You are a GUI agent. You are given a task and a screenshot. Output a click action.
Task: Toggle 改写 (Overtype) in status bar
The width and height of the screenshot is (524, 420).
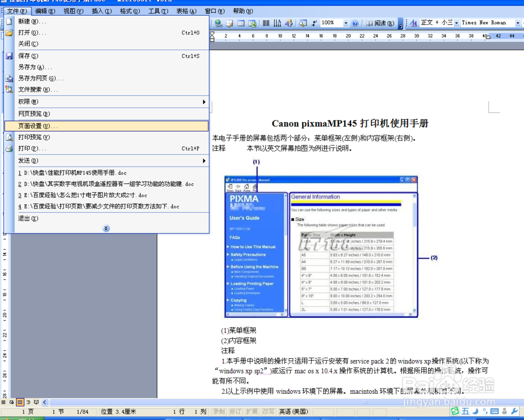tap(268, 412)
